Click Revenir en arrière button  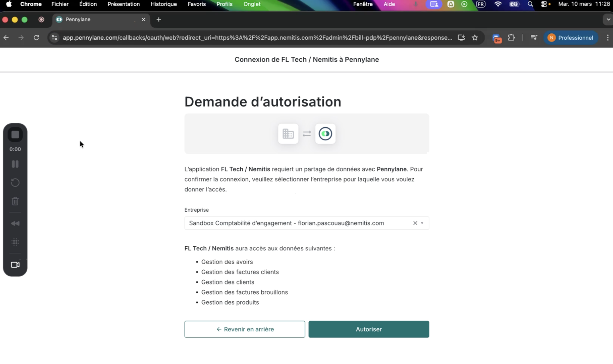click(245, 329)
